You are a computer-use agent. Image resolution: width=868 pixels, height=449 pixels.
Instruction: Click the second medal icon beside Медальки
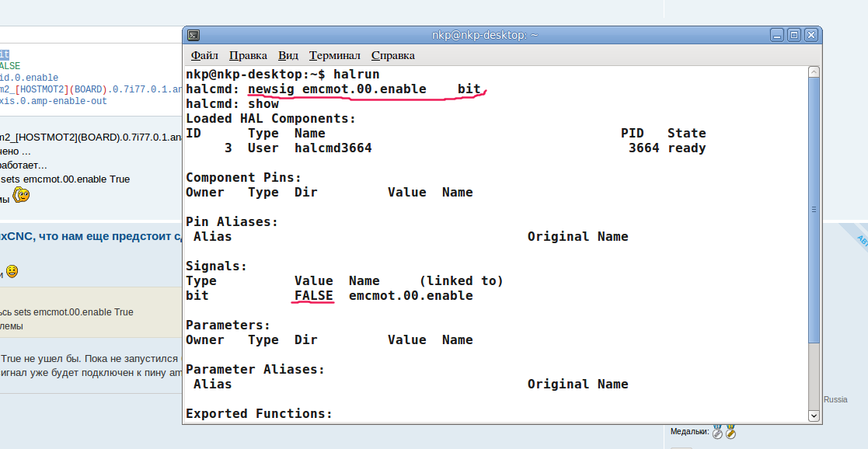click(730, 431)
